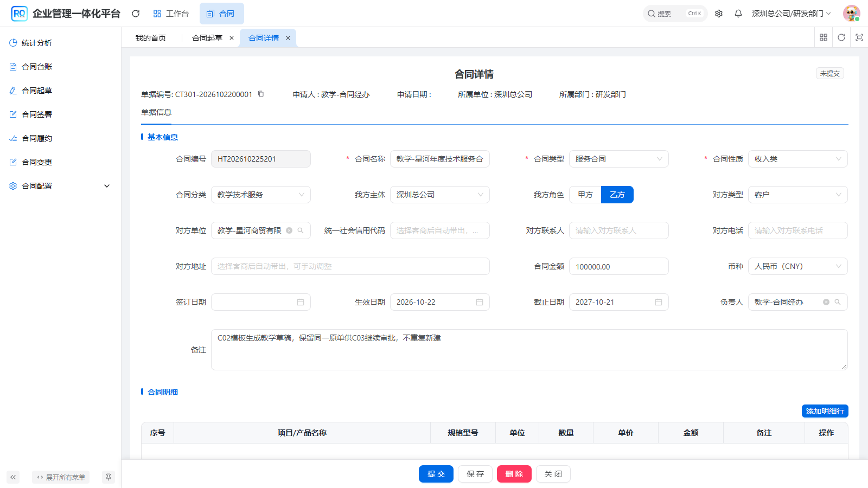This screenshot has height=488, width=868.
Task: Click the refresh icon beside platform title
Action: pyautogui.click(x=136, y=14)
